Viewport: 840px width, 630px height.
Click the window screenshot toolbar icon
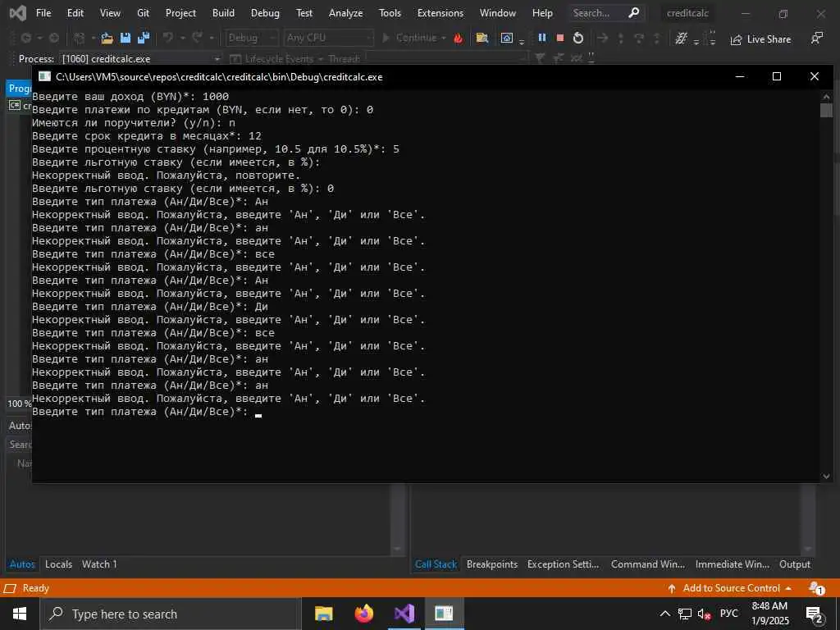[x=506, y=38]
